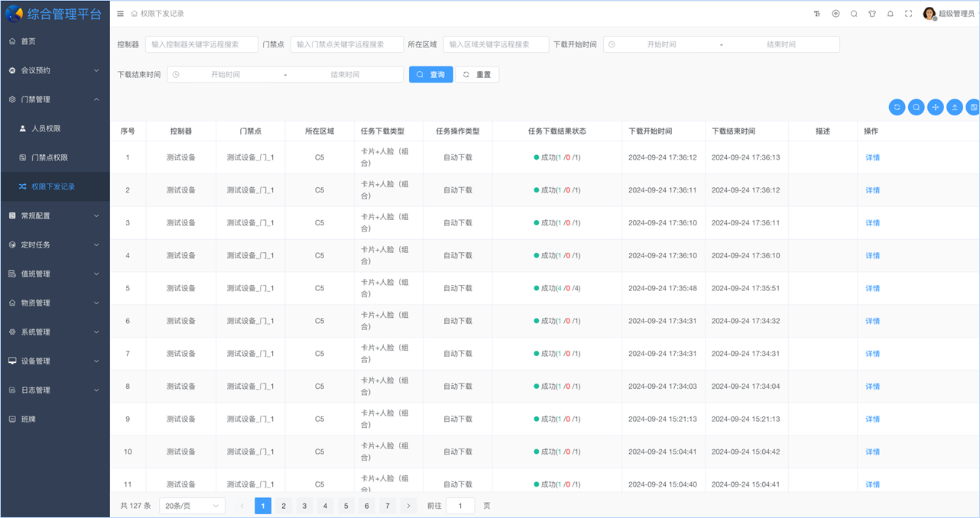The image size is (980, 518).
Task: Open the download end time date picker
Action: point(229,74)
